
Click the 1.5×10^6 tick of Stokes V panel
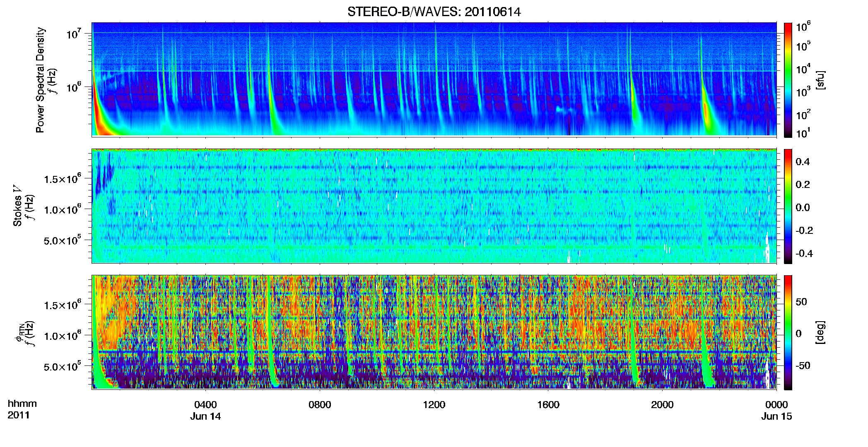(x=63, y=179)
